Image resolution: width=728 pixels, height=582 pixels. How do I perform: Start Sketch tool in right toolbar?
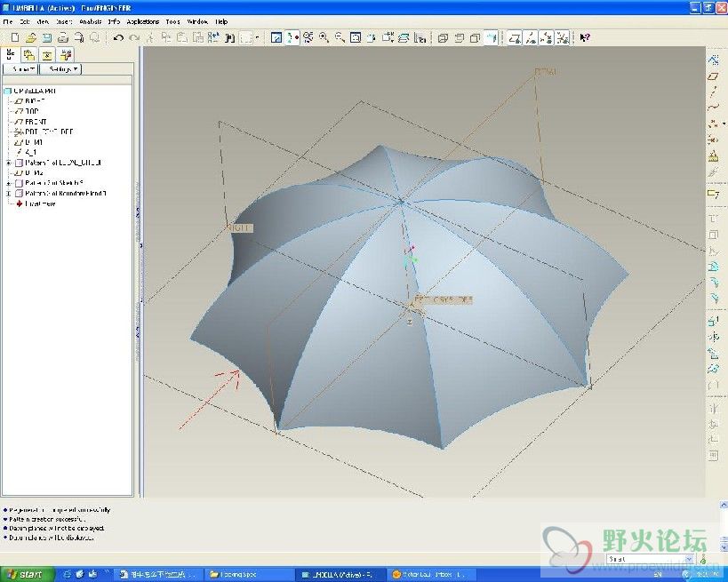click(x=714, y=60)
